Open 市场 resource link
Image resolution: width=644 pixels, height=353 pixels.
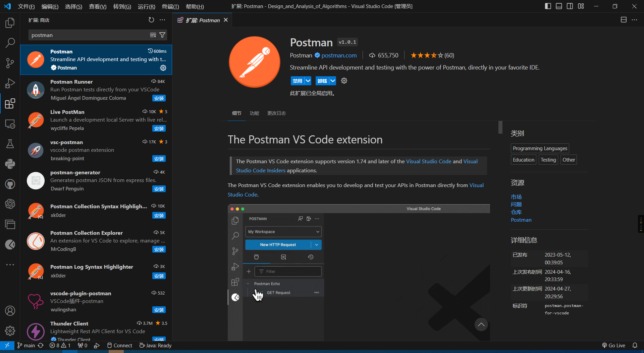[516, 197]
